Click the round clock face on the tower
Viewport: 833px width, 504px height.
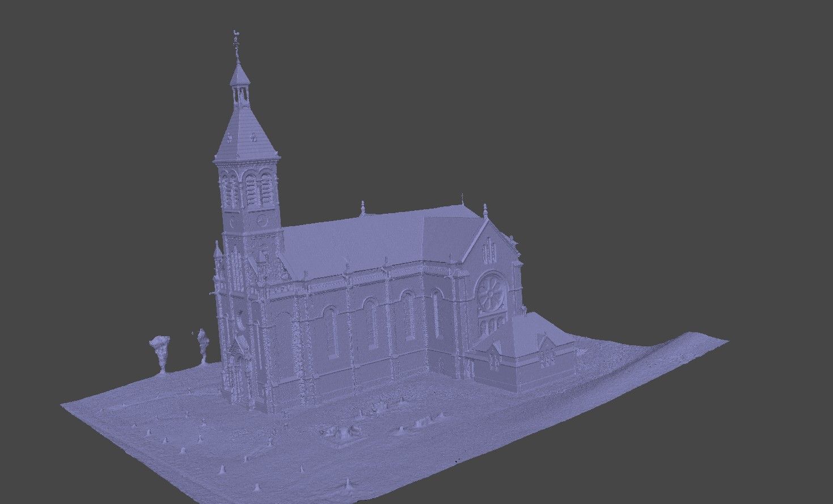tap(262, 219)
